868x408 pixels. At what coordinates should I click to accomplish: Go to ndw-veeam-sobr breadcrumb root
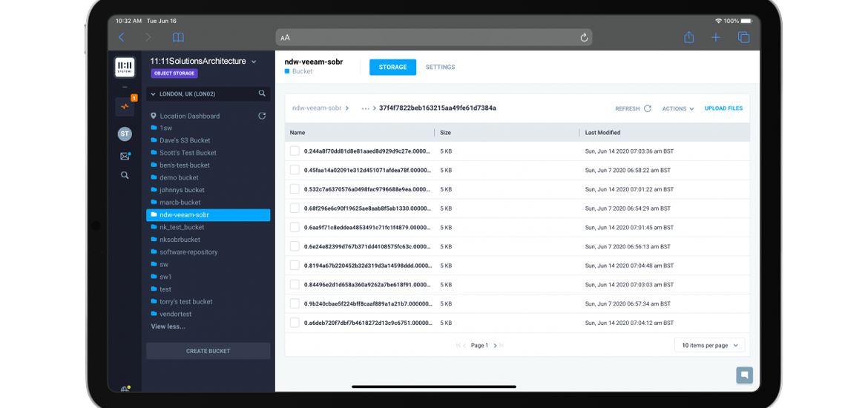coord(318,108)
